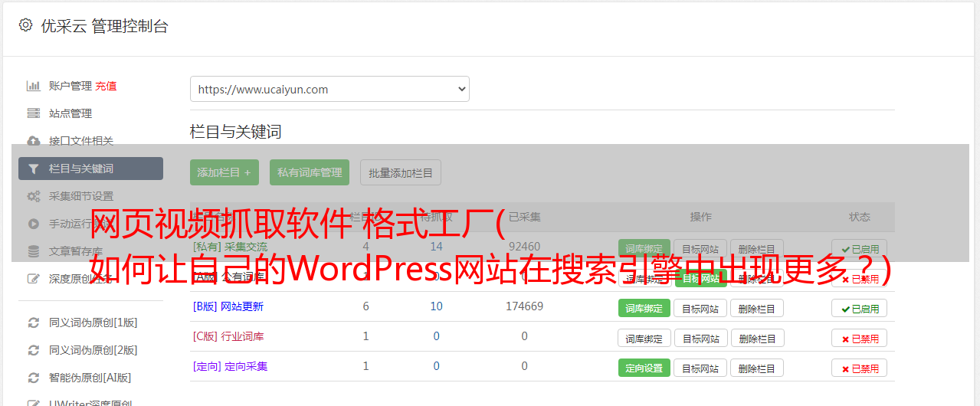Screen dimensions: 980x406
Task: Click the 批量添加栏目 button
Action: pyautogui.click(x=401, y=172)
